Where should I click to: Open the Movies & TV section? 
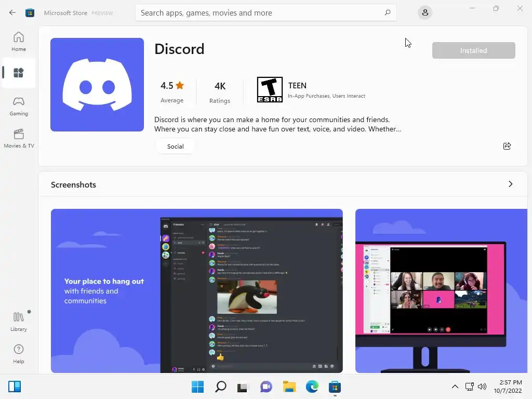19,138
